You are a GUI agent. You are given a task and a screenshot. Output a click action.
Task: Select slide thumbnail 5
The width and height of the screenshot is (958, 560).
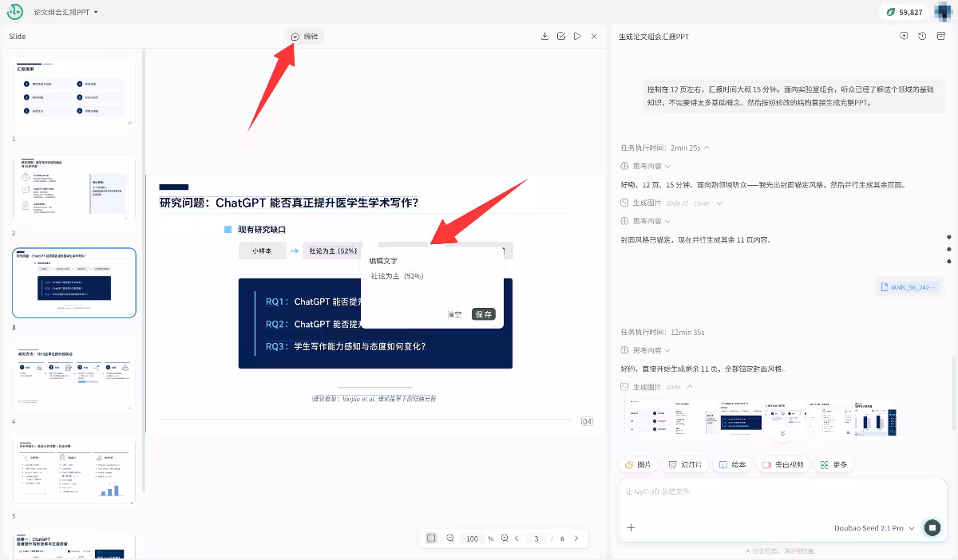(73, 471)
